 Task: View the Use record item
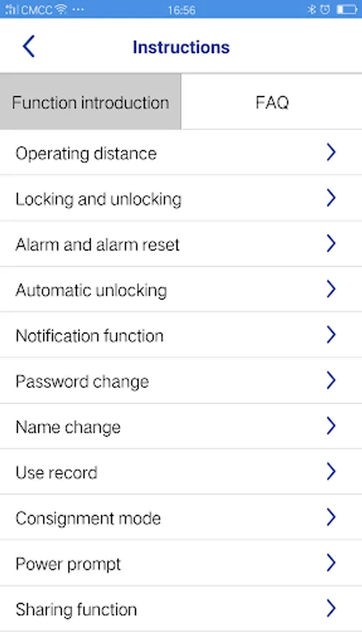click(181, 472)
